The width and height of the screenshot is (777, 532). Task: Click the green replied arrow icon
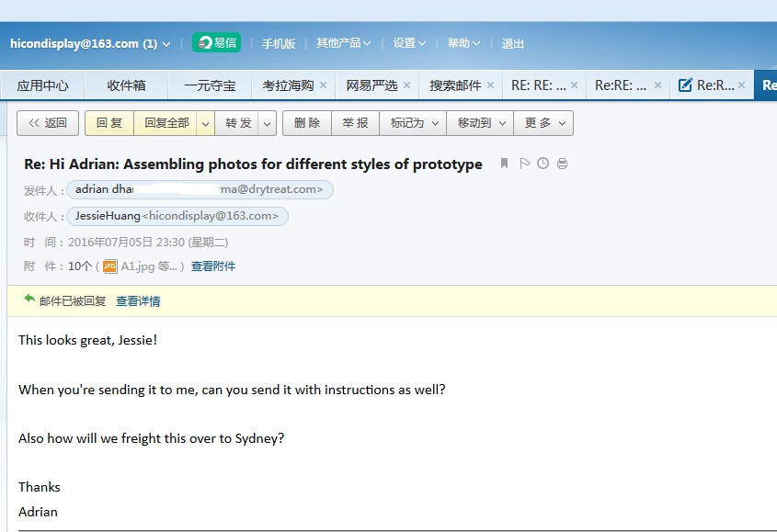pyautogui.click(x=29, y=299)
